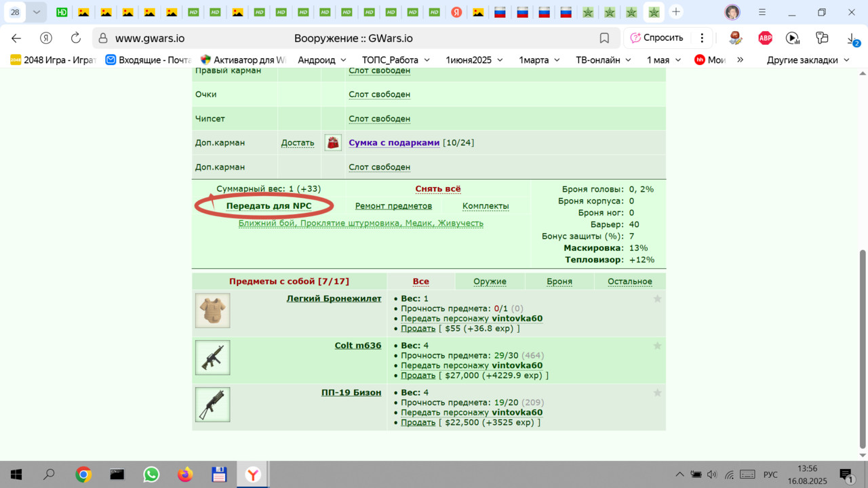Show more bookmarks with the » chevron
The image size is (868, 488).
(x=740, y=60)
